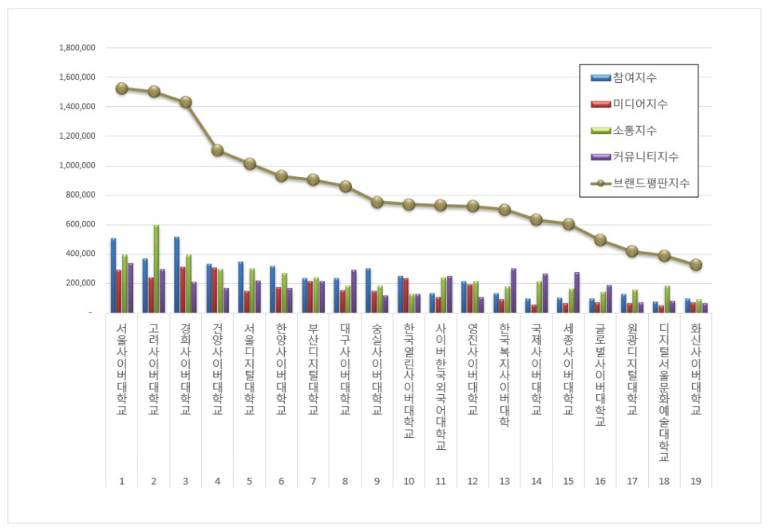Select the first line marker above 서울사이버대학교

click(x=121, y=89)
